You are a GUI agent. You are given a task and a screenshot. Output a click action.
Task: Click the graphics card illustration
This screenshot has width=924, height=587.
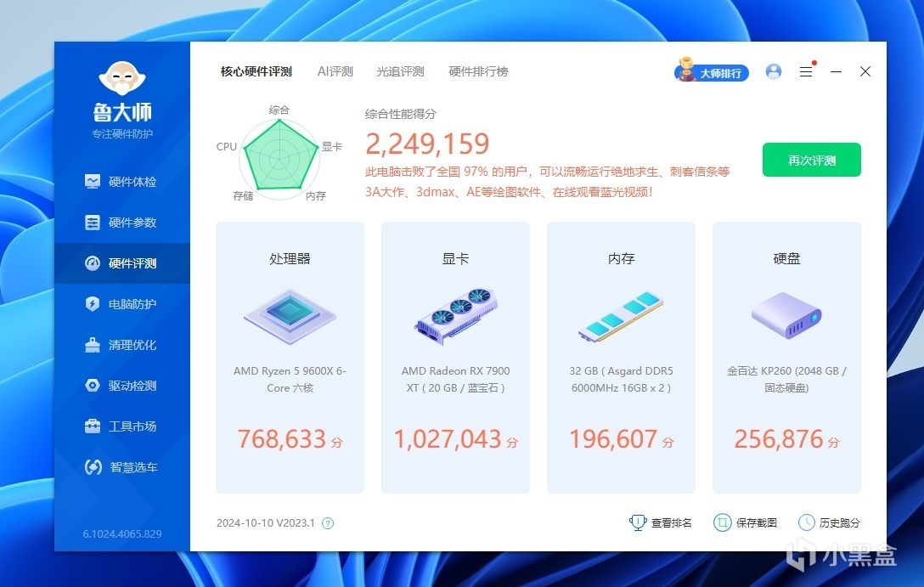click(455, 317)
